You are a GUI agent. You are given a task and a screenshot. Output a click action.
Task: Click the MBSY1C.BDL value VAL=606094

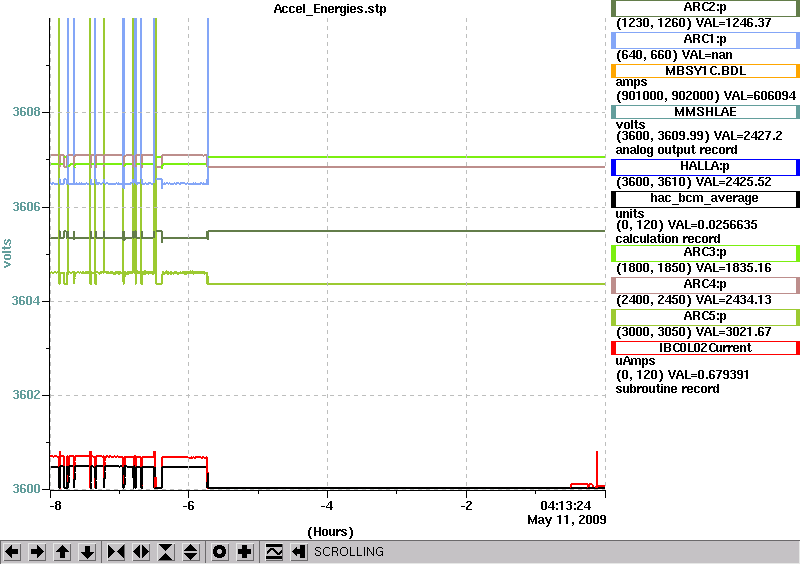click(758, 95)
